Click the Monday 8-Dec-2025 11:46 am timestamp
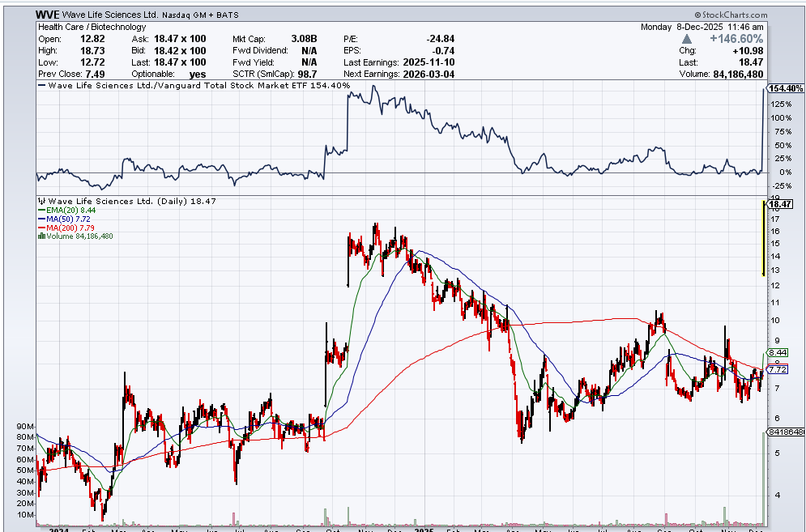 coord(702,27)
